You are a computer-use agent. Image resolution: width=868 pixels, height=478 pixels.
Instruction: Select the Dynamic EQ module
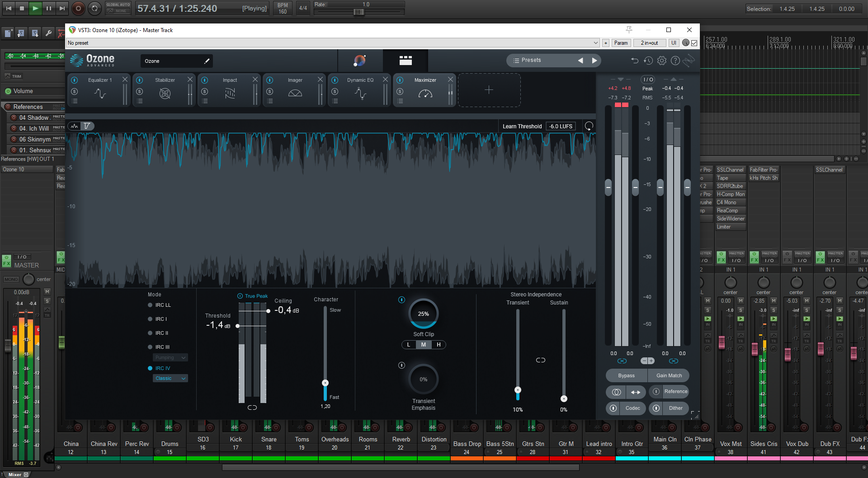[x=360, y=90]
